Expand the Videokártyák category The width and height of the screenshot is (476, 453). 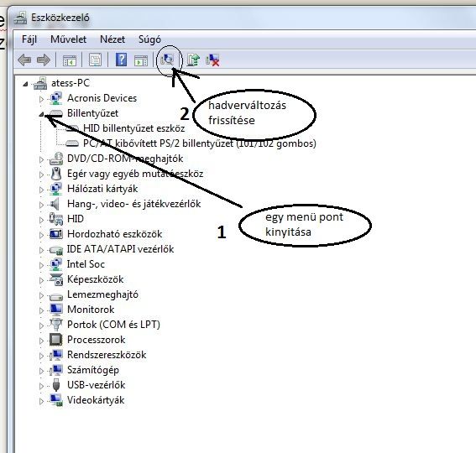tap(42, 401)
